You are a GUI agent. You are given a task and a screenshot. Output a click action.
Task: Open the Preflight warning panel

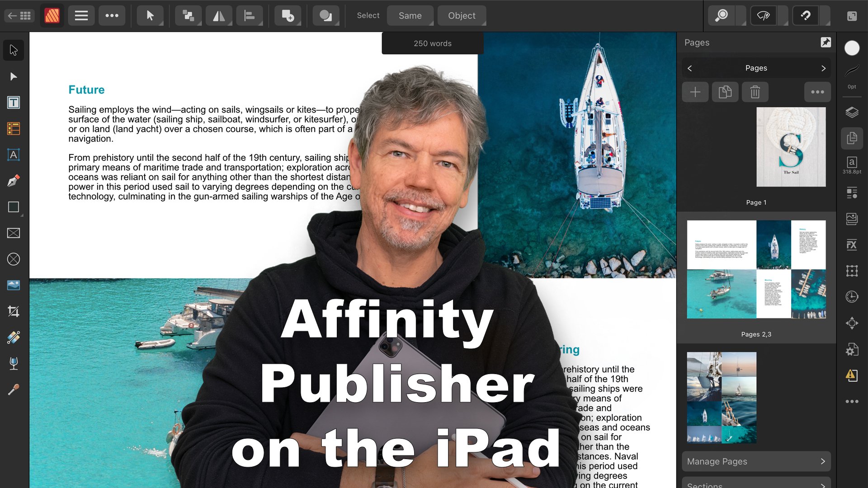coord(852,375)
